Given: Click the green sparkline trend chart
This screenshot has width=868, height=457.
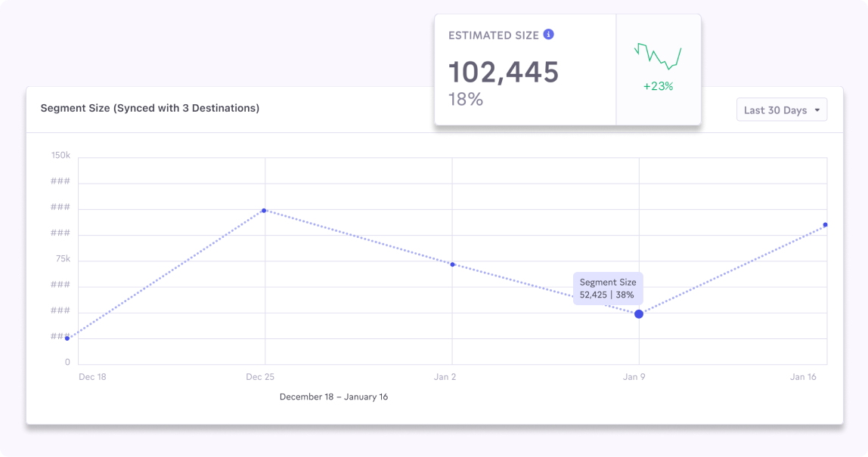Looking at the screenshot, I should coord(658,56).
